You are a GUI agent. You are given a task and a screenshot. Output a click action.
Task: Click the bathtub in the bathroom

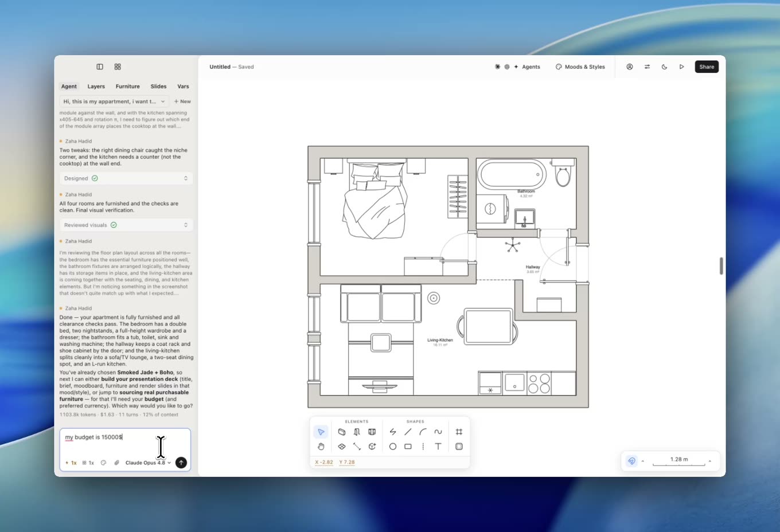click(512, 174)
